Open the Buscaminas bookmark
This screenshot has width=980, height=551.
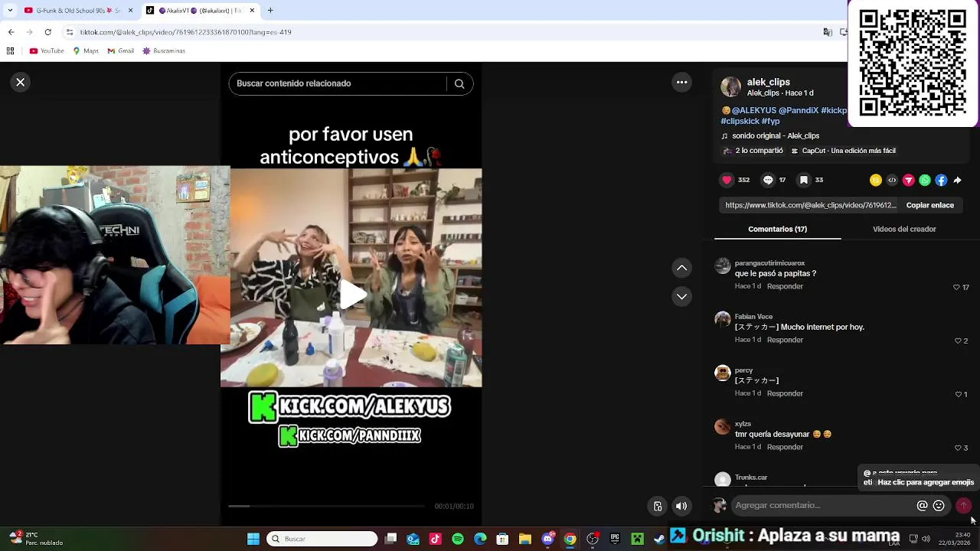coord(164,51)
